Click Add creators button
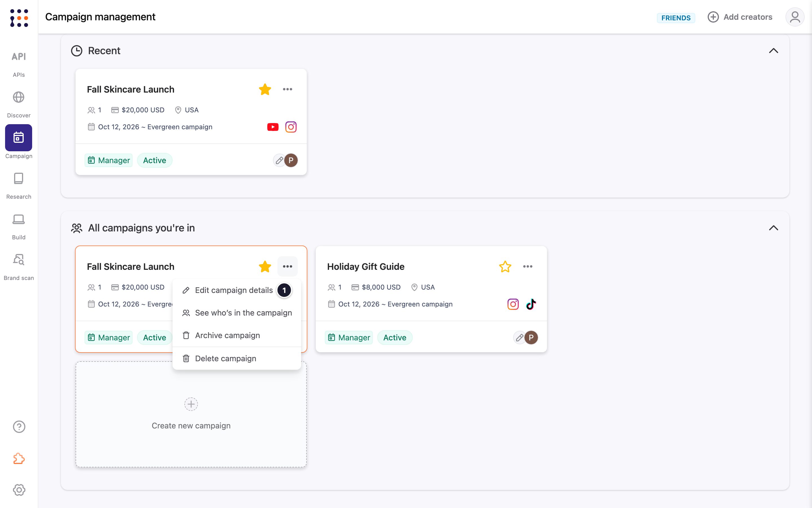 [740, 17]
